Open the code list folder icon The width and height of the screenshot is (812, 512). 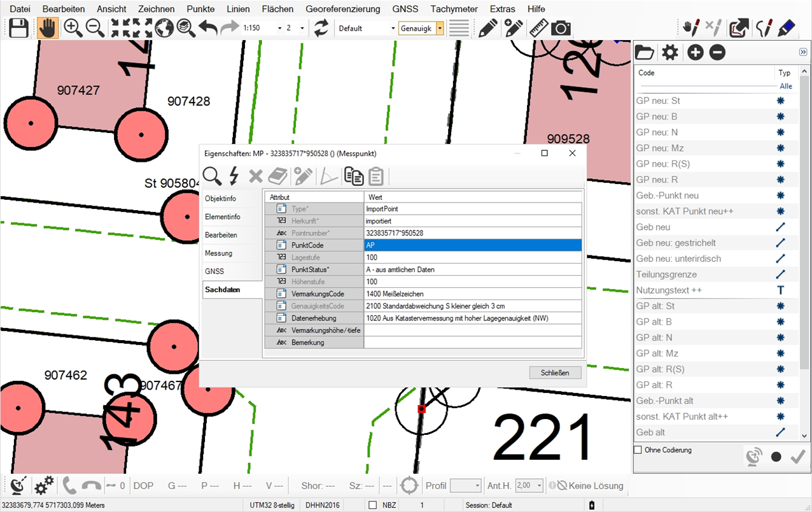point(645,52)
